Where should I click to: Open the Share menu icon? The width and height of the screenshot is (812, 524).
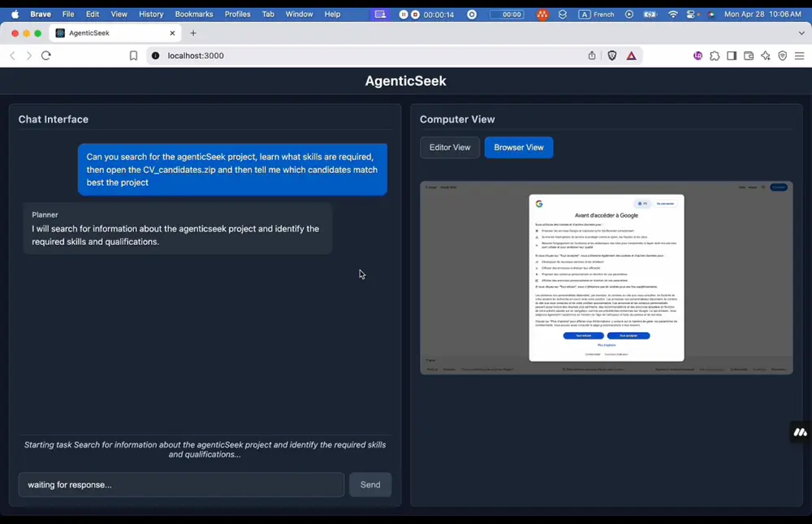pos(592,55)
